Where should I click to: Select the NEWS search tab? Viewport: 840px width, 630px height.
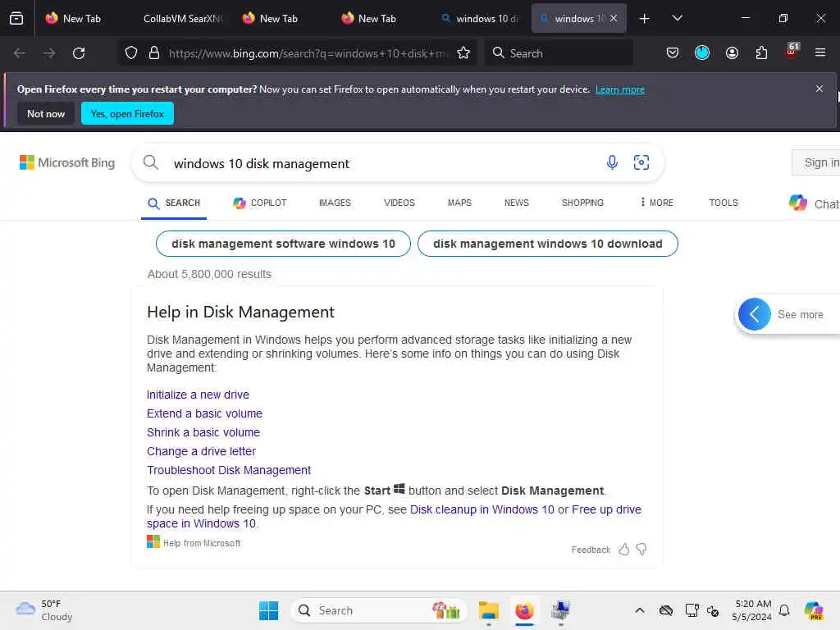pyautogui.click(x=517, y=203)
